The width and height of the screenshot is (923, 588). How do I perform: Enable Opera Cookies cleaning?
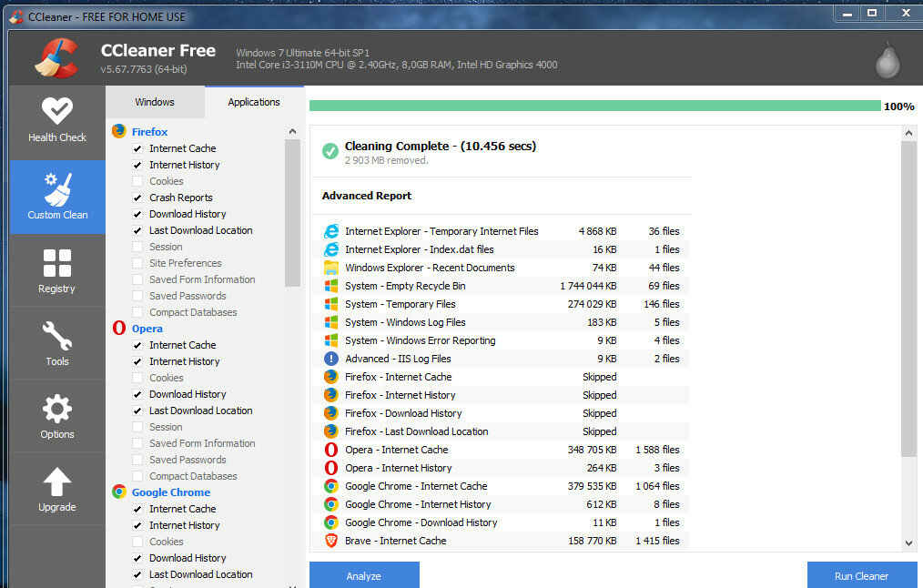tap(137, 378)
